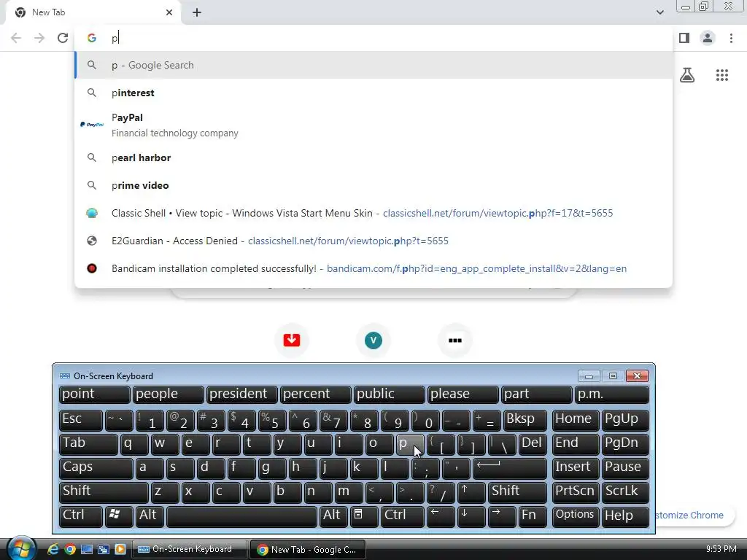This screenshot has width=747, height=560.
Task: Open the Classic Shell forum history suggestion
Action: [x=373, y=213]
